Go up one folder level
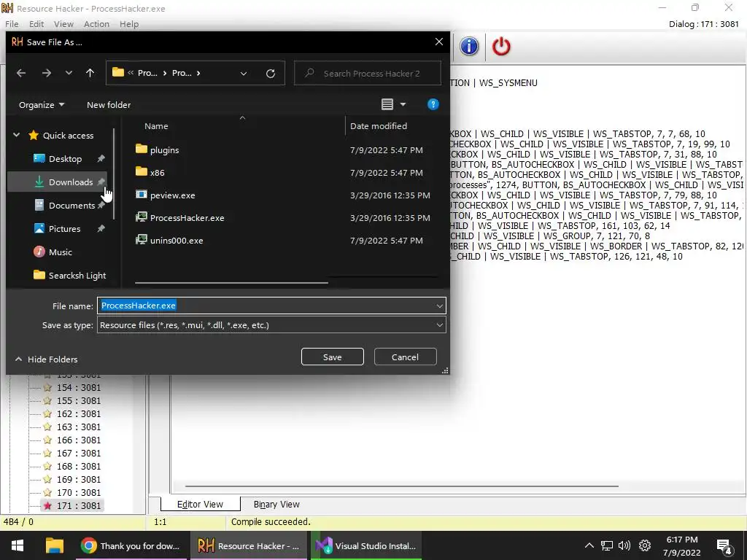Screen dimensions: 747x560 click(90, 73)
